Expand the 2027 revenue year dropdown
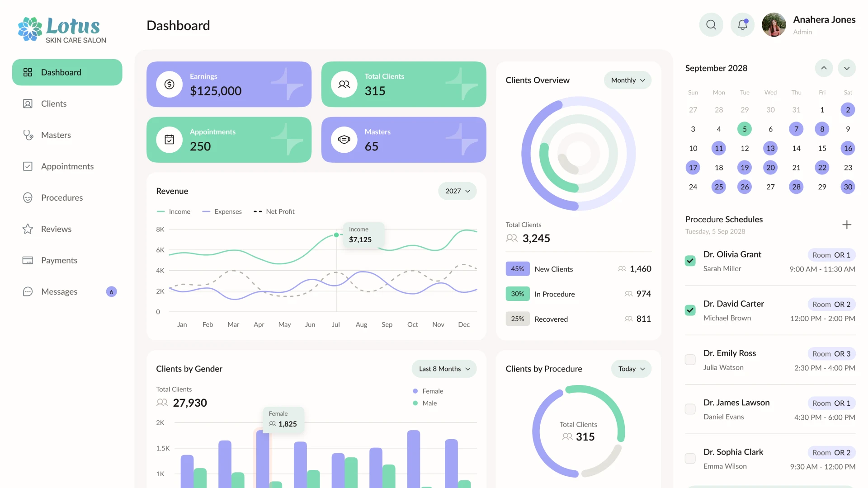The image size is (868, 488). tap(457, 191)
